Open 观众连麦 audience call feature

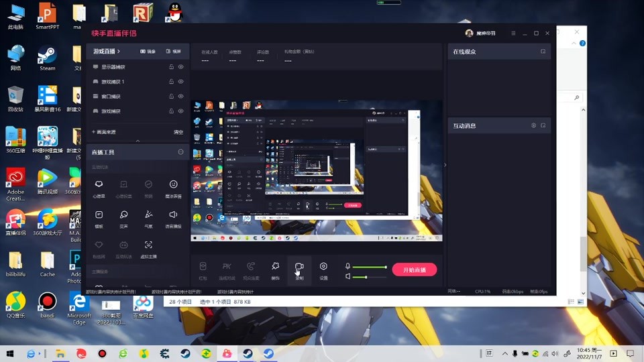coord(251,270)
